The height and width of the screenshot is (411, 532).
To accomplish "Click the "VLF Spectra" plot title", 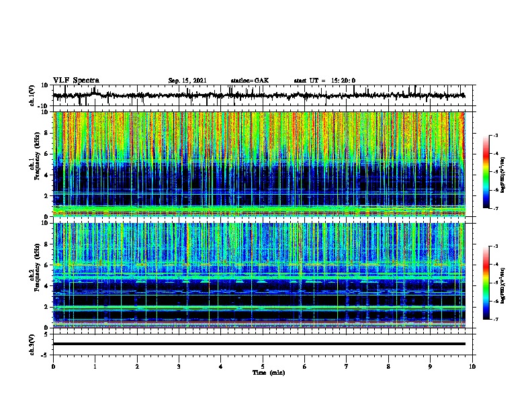I will (76, 81).
